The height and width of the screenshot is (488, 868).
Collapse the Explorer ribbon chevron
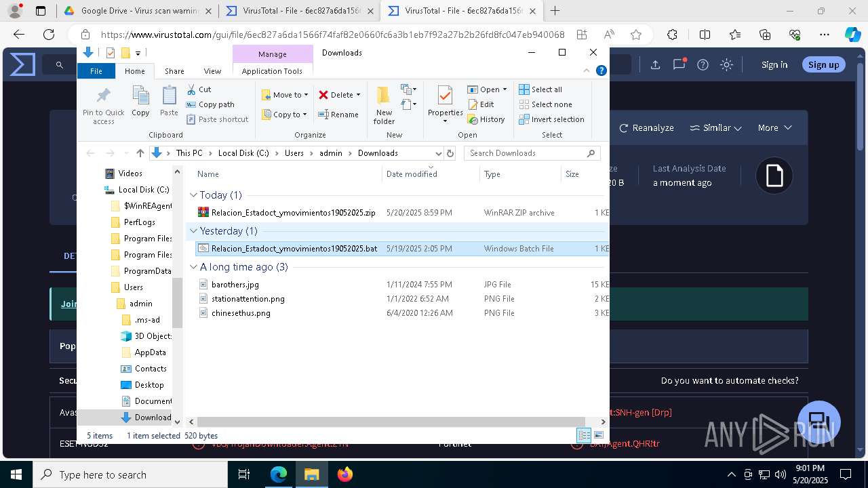pos(587,70)
